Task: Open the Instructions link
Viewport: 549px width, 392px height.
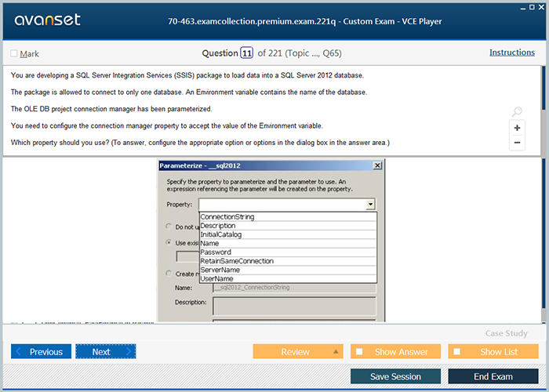Action: click(x=512, y=53)
